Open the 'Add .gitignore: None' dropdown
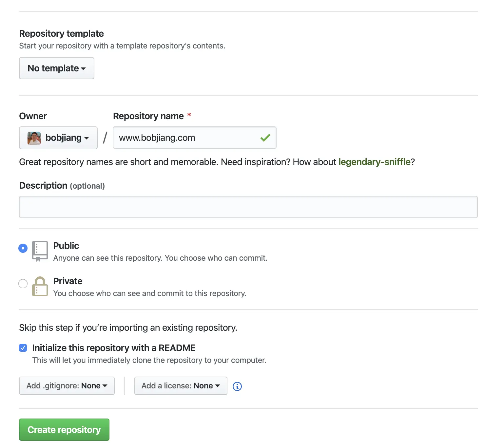 click(67, 386)
